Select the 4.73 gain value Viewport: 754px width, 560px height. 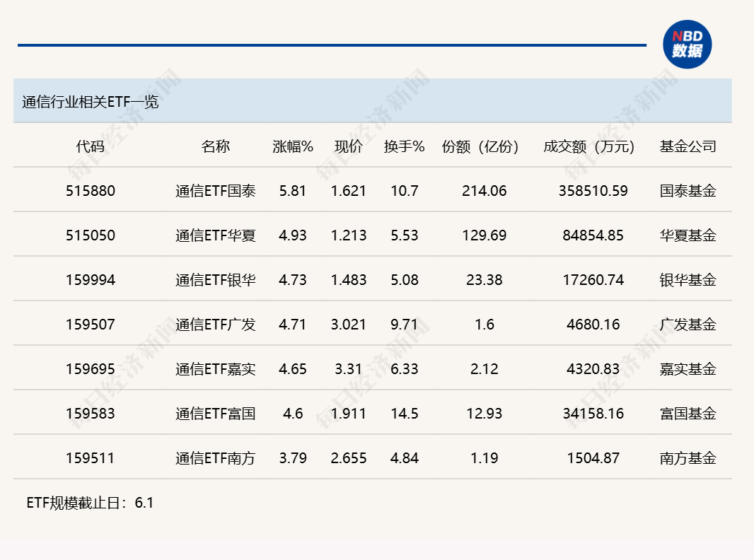293,280
